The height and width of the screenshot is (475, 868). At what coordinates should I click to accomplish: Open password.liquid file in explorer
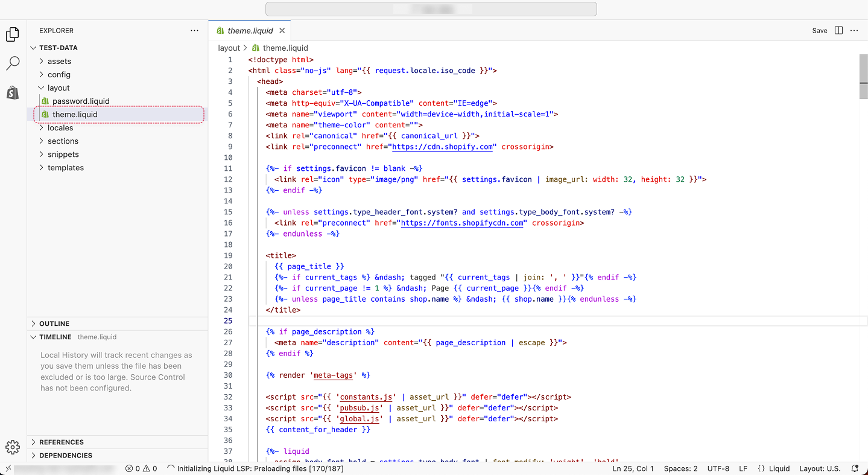81,101
